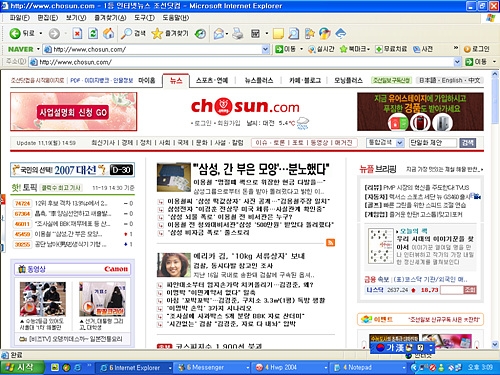Viewport: 500px width, 375px height.
Task: Open the exam-room video thumbnail
Action: pos(43,299)
